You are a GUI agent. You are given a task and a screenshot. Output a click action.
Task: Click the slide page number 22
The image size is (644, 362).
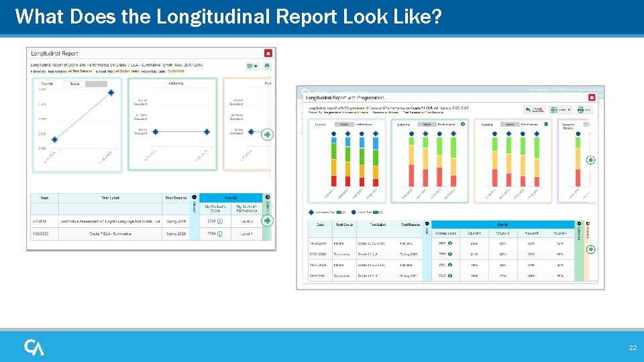click(x=633, y=348)
